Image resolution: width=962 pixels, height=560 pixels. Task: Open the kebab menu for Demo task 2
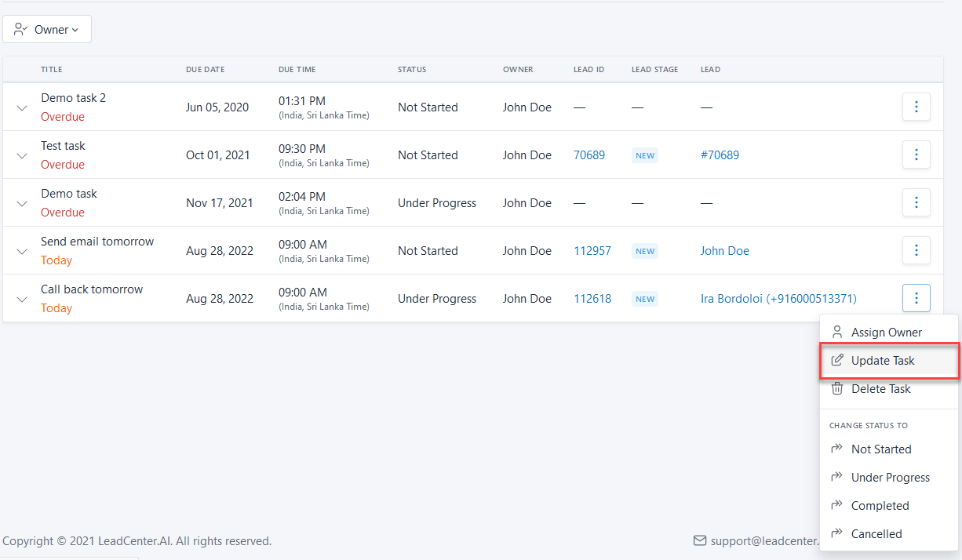916,107
